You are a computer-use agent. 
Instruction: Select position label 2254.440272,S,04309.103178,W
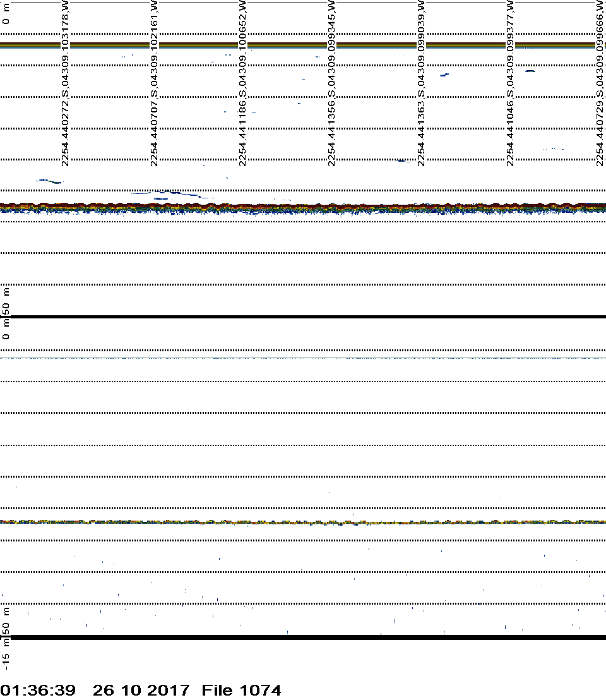point(65,83)
